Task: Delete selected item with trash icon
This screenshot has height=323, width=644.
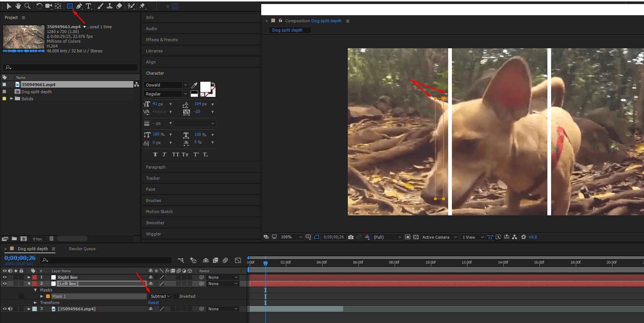Action: click(52, 239)
